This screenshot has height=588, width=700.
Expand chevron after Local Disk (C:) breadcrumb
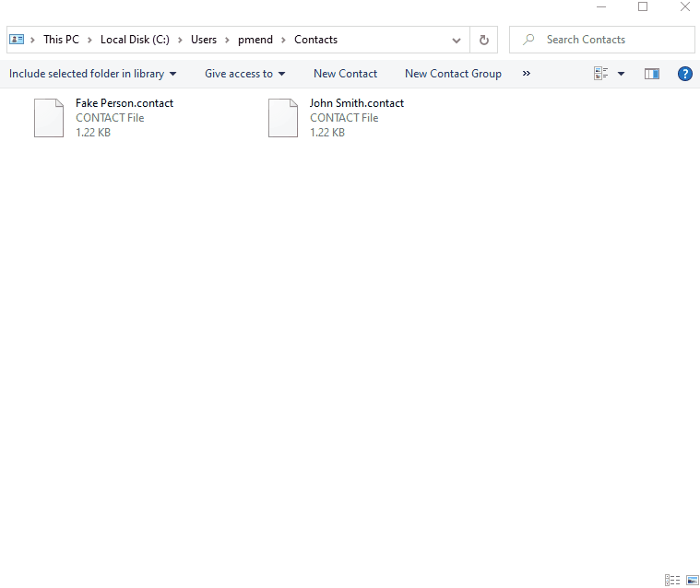pyautogui.click(x=181, y=40)
